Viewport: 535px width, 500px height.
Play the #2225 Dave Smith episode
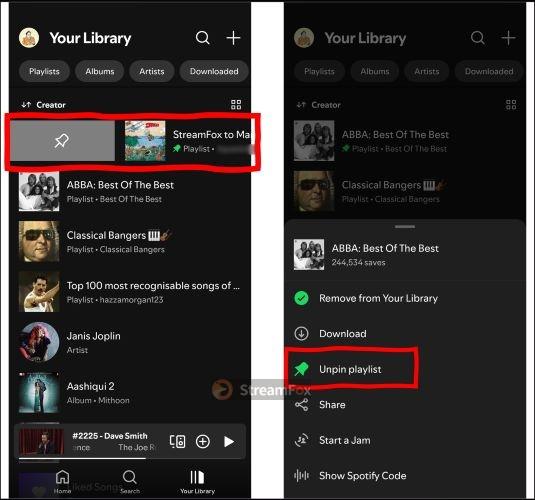(x=229, y=442)
